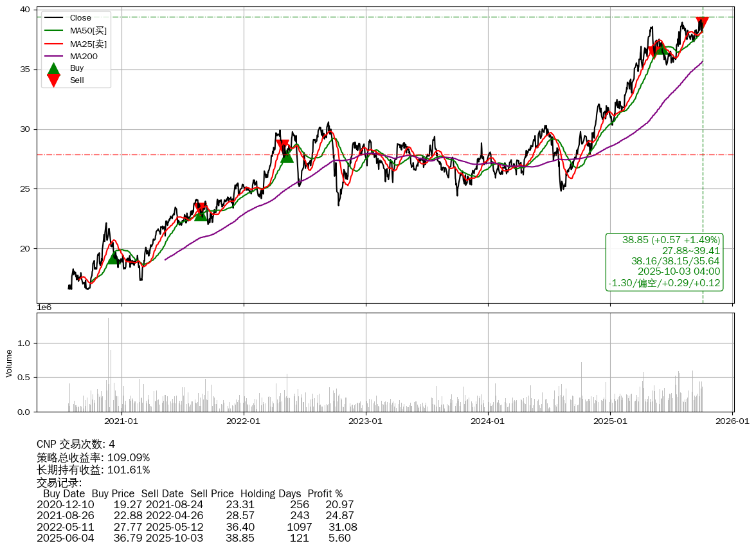Click the June 2025 green buy marker

[x=661, y=48]
